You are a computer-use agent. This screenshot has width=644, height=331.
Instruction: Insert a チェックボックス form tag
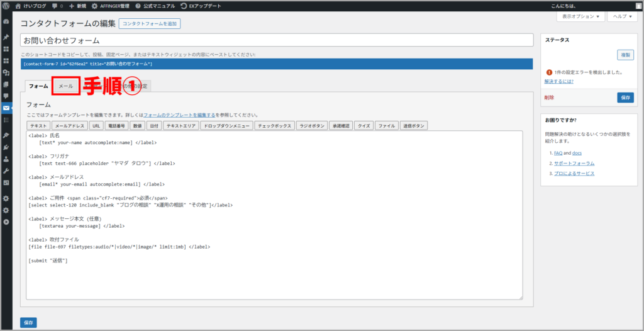click(x=274, y=126)
